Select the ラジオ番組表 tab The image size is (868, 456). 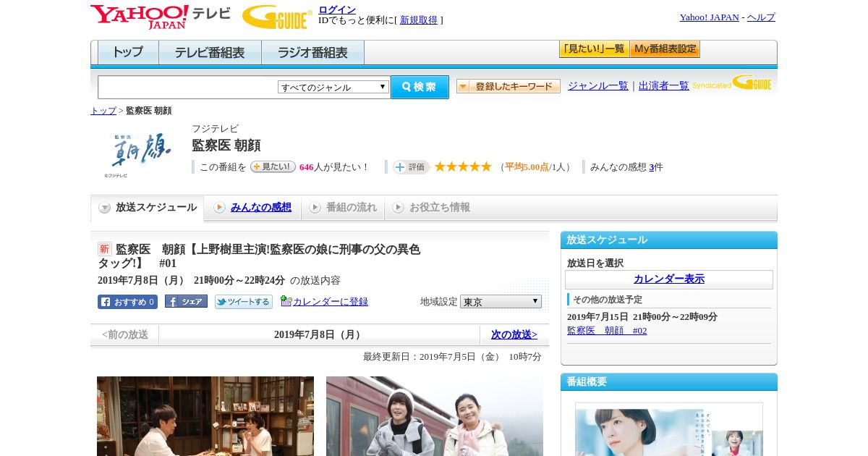click(x=312, y=53)
